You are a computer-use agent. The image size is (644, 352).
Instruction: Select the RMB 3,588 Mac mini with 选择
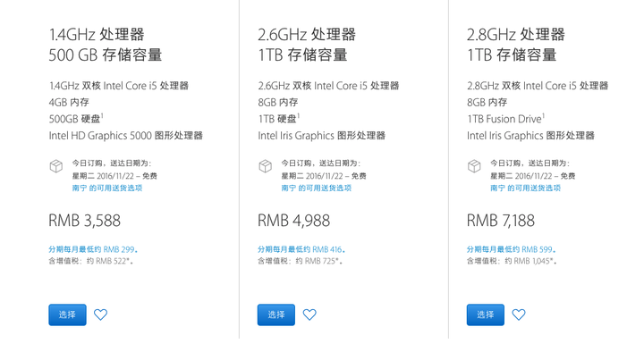(67, 314)
